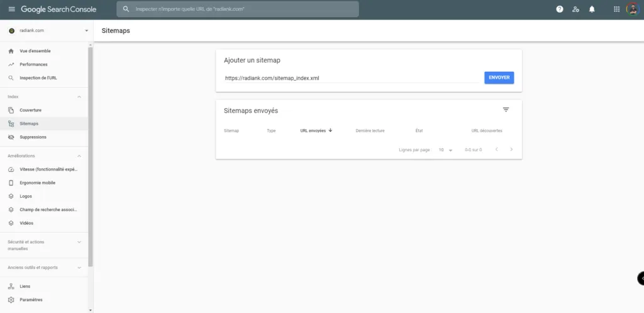
Task: Click the radiank.com property favicon
Action: click(x=11, y=30)
